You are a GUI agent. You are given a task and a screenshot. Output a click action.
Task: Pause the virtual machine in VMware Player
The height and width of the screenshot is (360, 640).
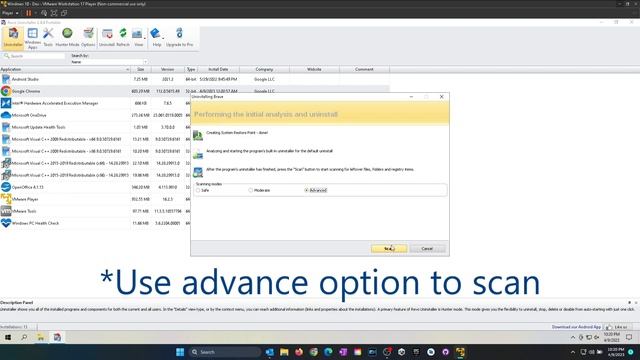tap(29, 13)
